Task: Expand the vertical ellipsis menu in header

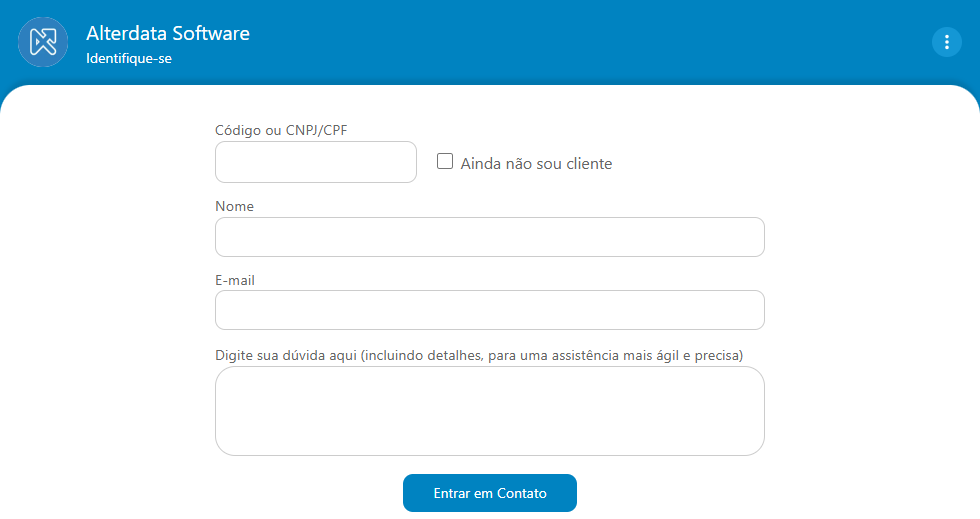Action: 947,42
